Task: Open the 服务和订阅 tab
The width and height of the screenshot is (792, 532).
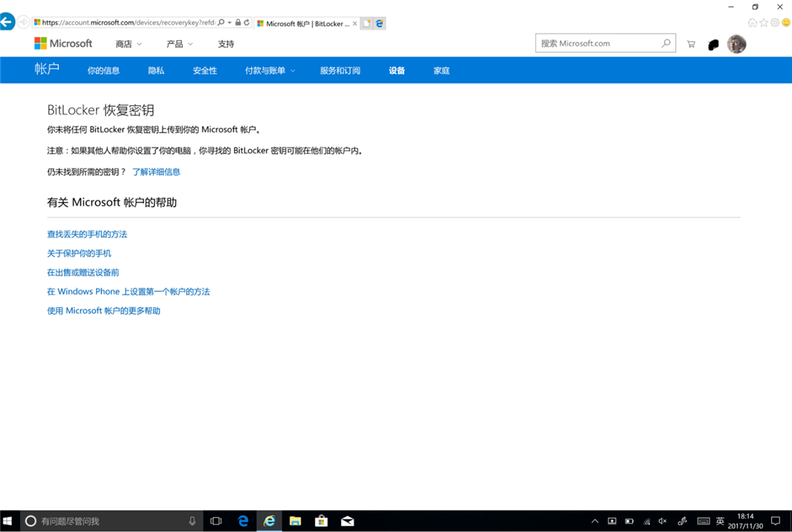Action: pos(340,70)
